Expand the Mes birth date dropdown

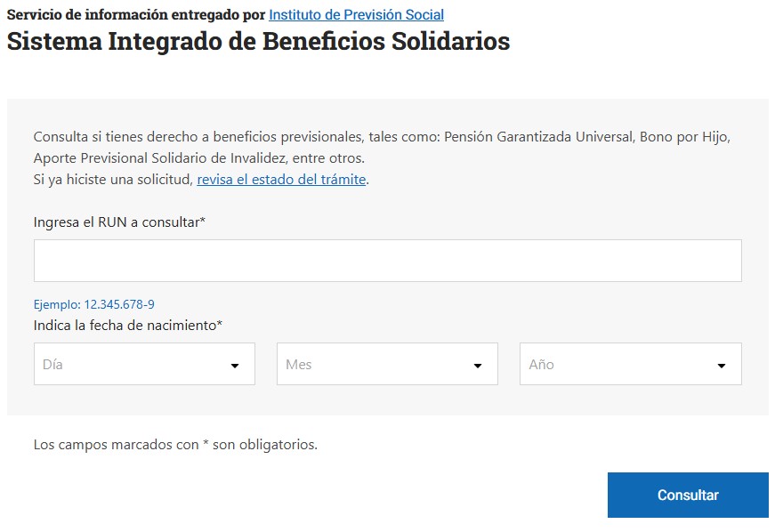pyautogui.click(x=387, y=365)
